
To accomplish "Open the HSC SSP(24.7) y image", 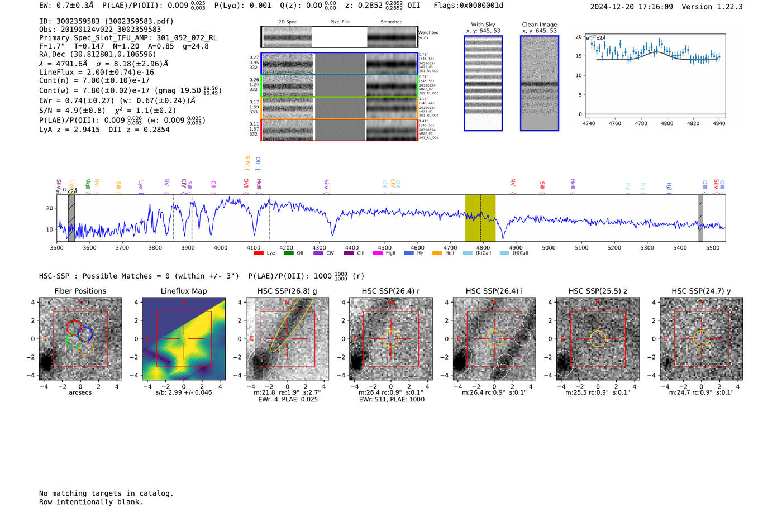I will 702,338.
